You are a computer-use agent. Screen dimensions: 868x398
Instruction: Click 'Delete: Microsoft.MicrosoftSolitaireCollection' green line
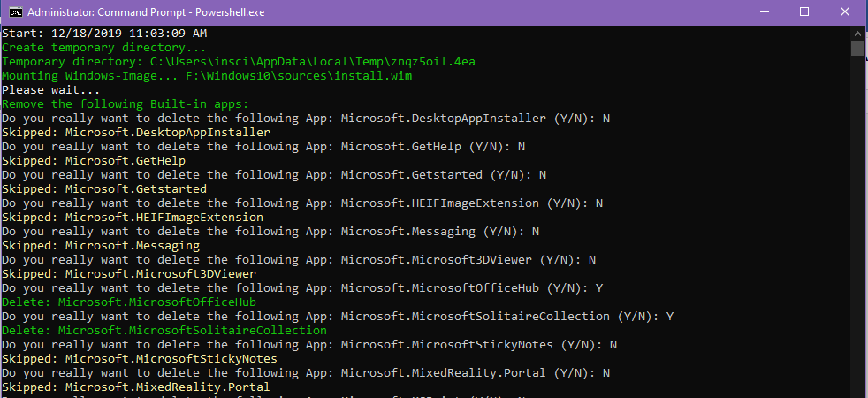pos(164,331)
